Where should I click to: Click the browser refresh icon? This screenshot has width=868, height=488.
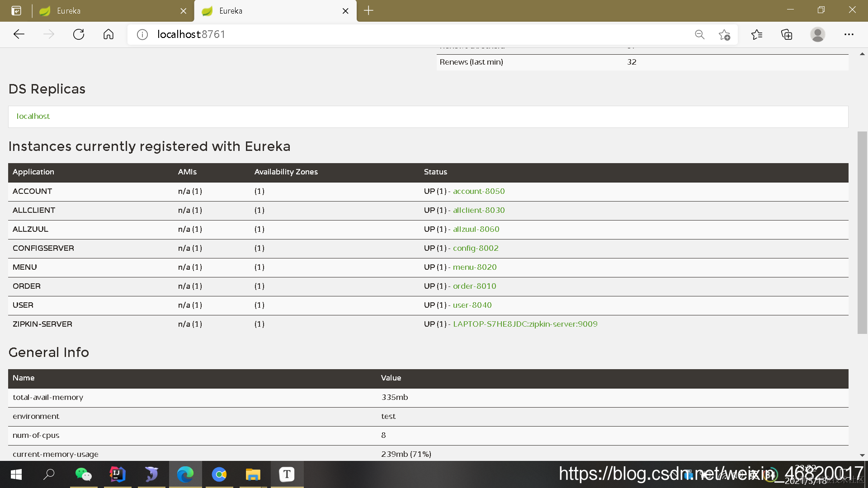pyautogui.click(x=79, y=34)
